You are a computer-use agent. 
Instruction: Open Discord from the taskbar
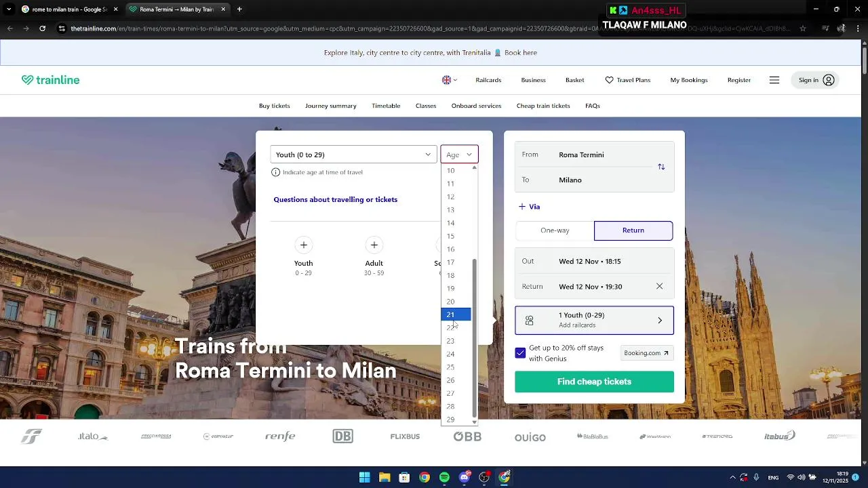[x=465, y=477]
